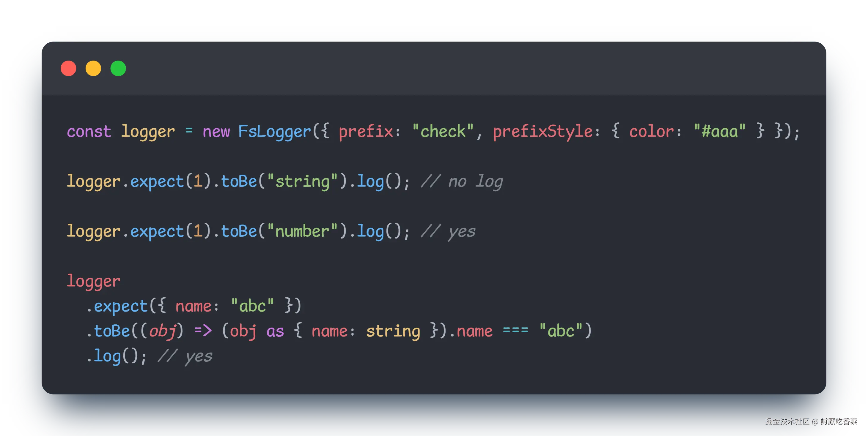Screen dimensions: 868x436
Task: Click the 'as' keyword in cast
Action: point(275,331)
